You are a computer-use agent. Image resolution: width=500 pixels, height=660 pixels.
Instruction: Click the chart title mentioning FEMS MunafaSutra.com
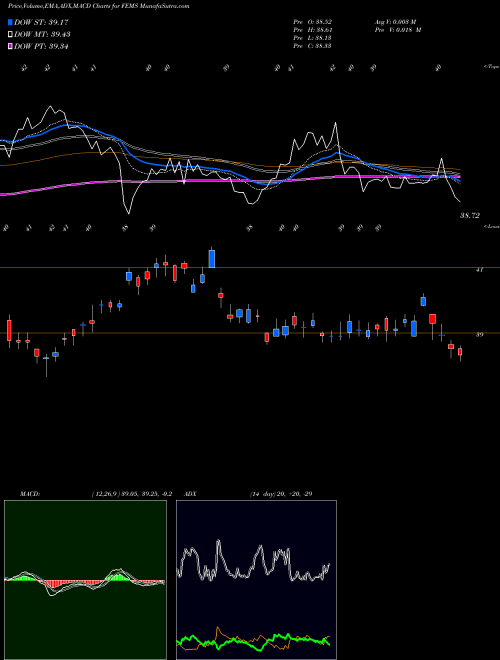click(x=98, y=6)
